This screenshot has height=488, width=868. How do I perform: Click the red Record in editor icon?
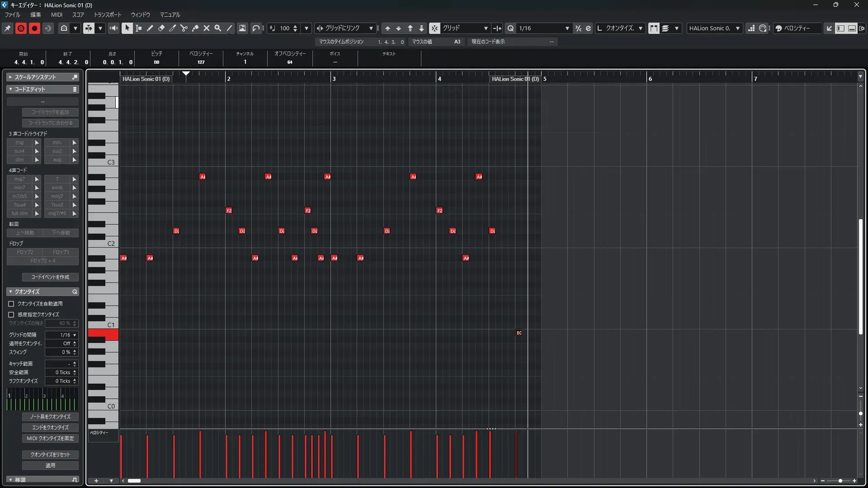click(x=34, y=28)
